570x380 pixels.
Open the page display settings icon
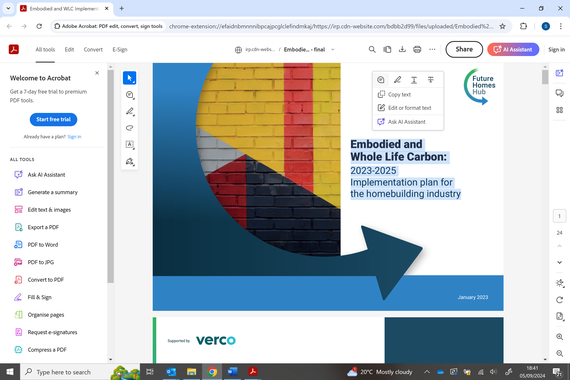pyautogui.click(x=560, y=316)
